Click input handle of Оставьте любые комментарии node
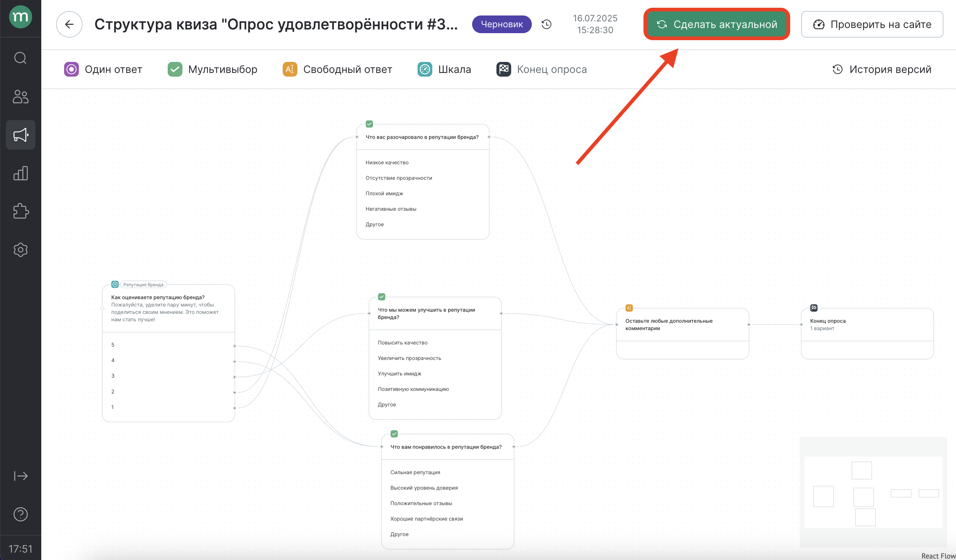Viewport: 956px width, 560px height. [617, 325]
